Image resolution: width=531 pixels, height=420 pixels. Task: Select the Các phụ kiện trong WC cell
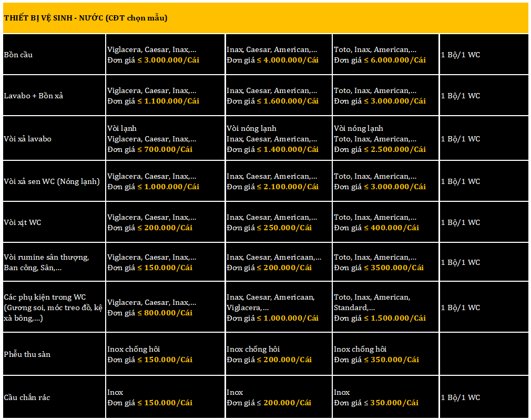(x=53, y=308)
